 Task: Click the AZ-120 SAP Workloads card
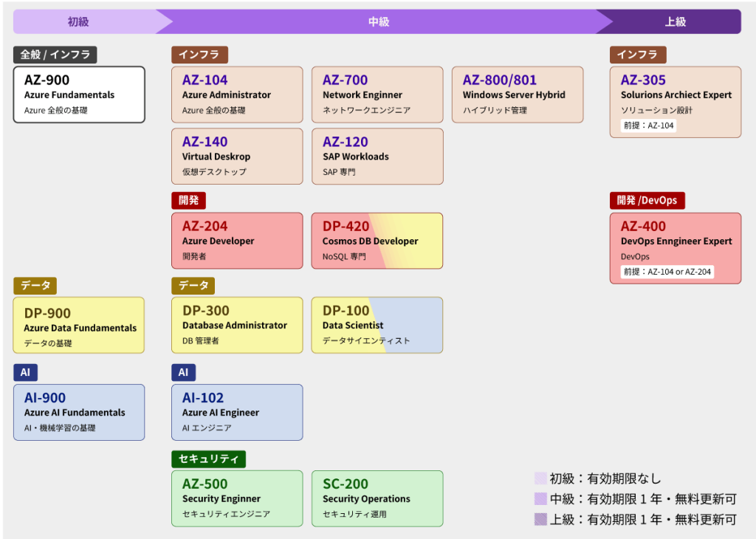(x=377, y=156)
